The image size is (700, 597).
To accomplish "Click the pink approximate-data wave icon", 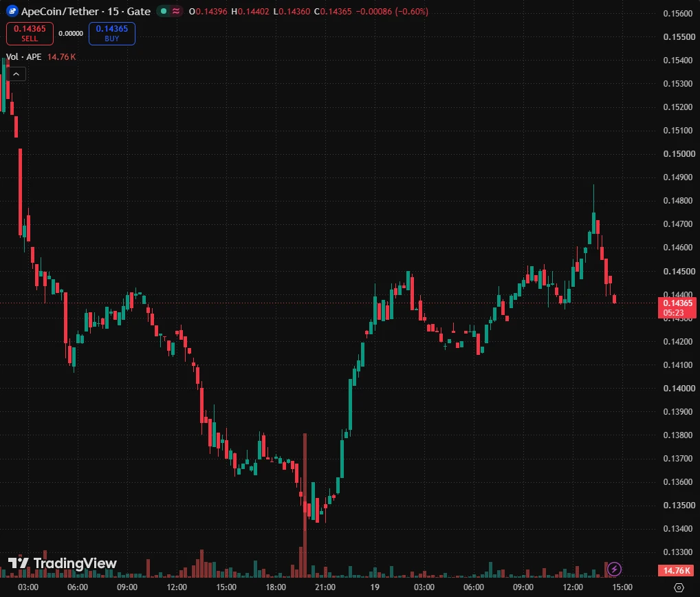I will click(176, 11).
